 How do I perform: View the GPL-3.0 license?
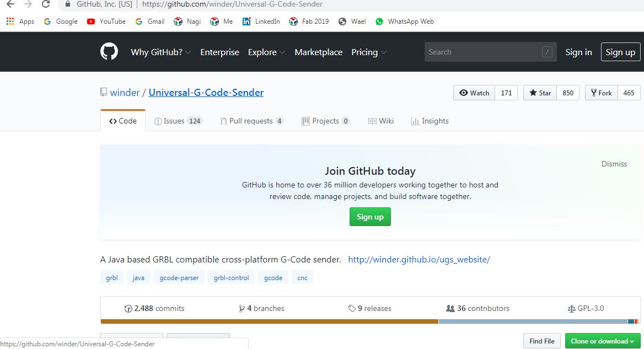pos(586,308)
